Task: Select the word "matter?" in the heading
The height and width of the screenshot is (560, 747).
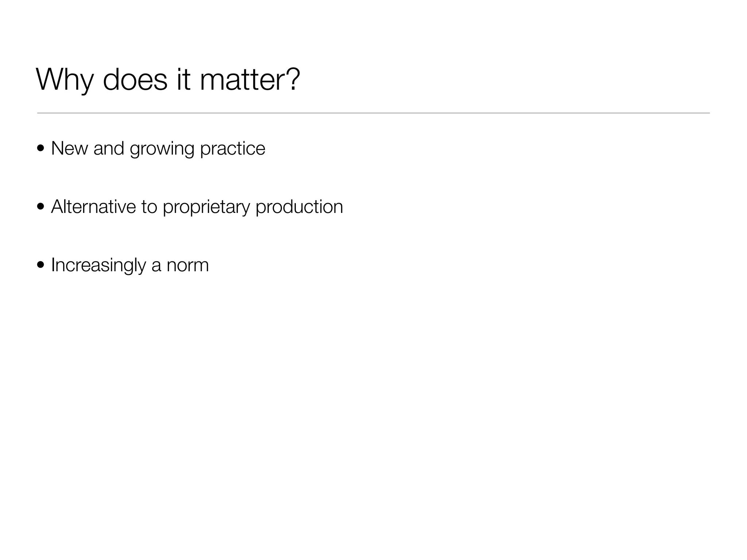Action: (x=250, y=79)
